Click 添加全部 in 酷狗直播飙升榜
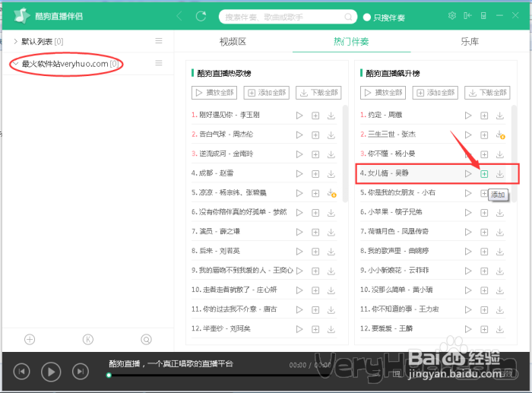This screenshot has width=532, height=393. (435, 93)
